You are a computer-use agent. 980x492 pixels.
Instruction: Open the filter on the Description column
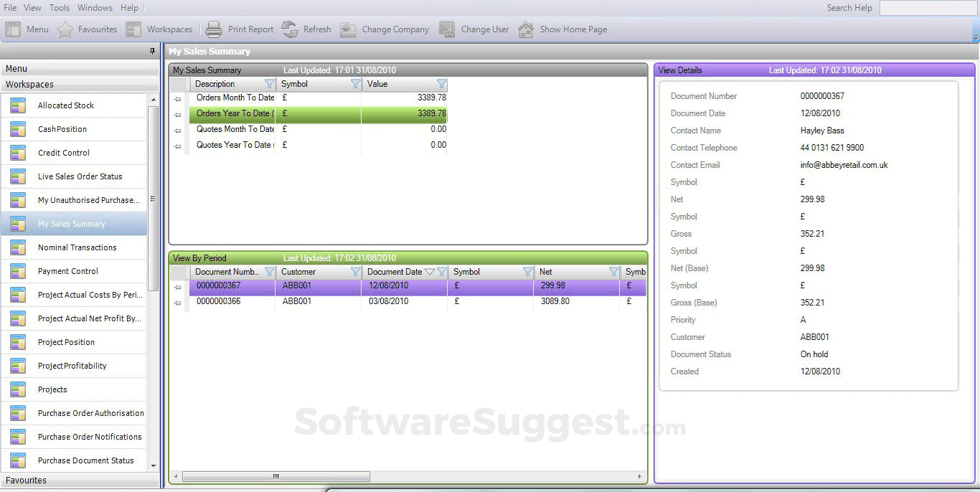(x=268, y=84)
